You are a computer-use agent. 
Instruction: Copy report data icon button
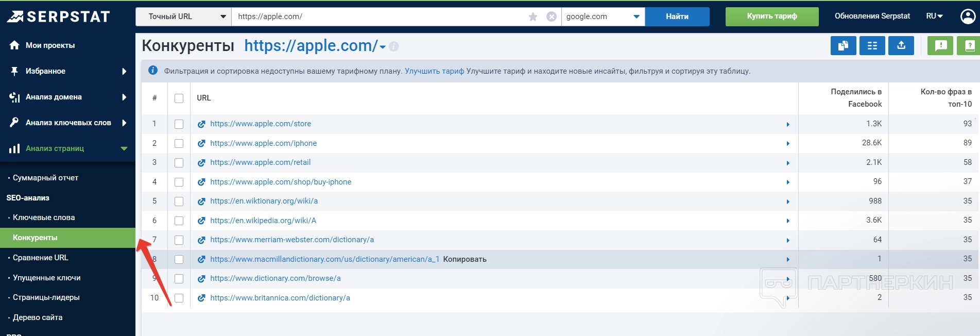coord(844,46)
